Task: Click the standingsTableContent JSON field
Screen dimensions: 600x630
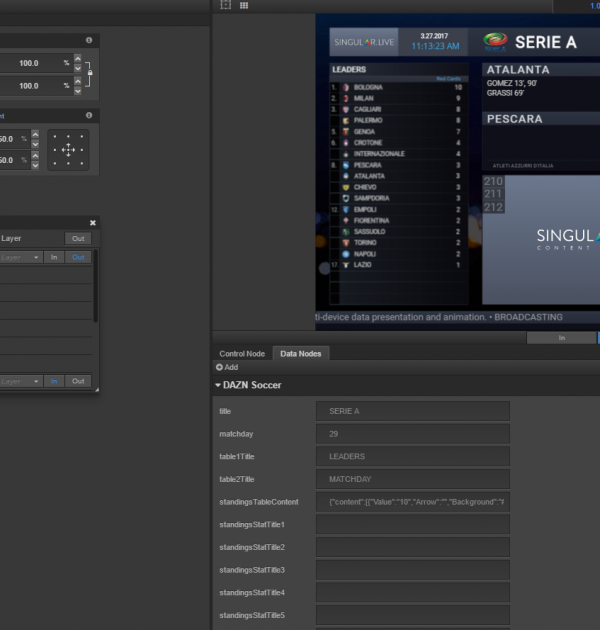Action: [413, 502]
